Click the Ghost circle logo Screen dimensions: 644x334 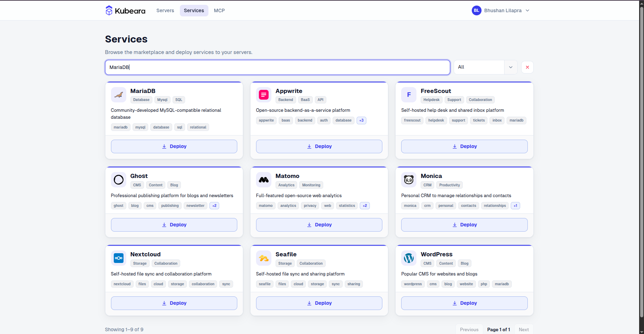(x=119, y=180)
